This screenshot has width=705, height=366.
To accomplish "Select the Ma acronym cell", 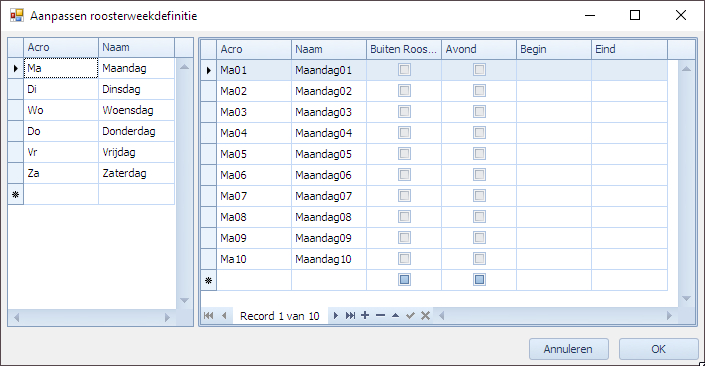I will pyautogui.click(x=61, y=68).
